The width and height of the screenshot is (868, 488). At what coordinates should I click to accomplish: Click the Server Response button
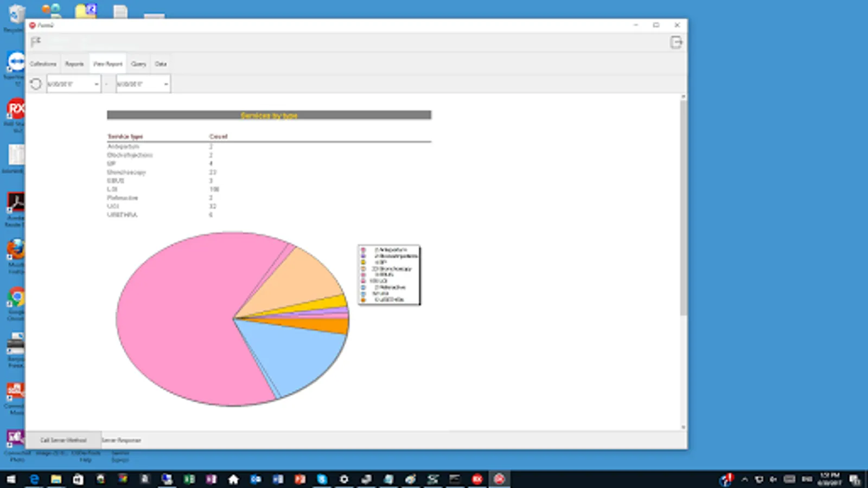(122, 440)
